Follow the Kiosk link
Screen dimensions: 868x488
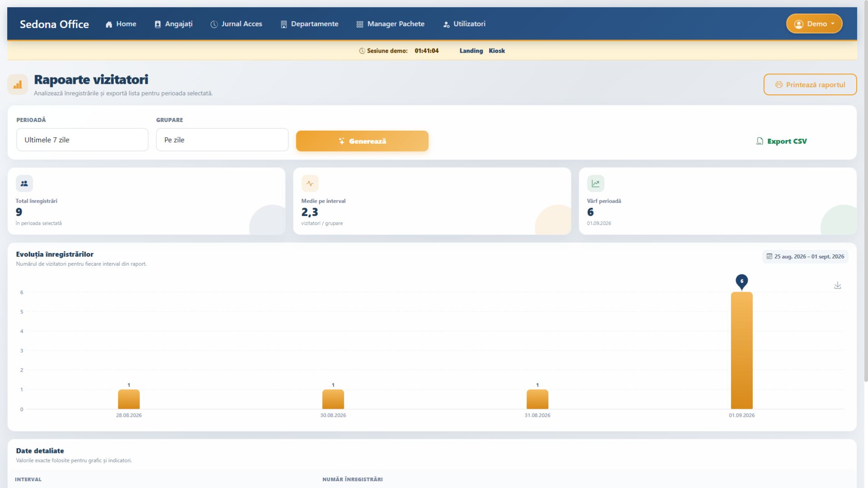click(497, 51)
